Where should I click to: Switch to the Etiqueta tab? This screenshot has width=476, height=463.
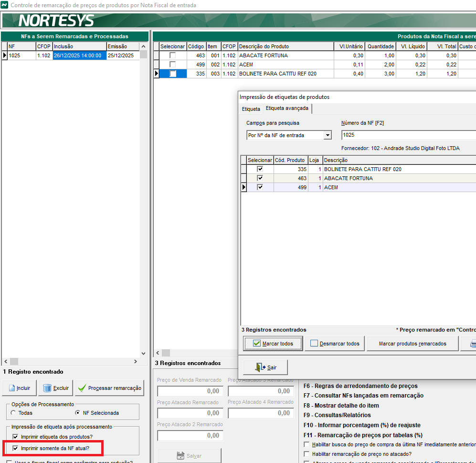coord(251,109)
